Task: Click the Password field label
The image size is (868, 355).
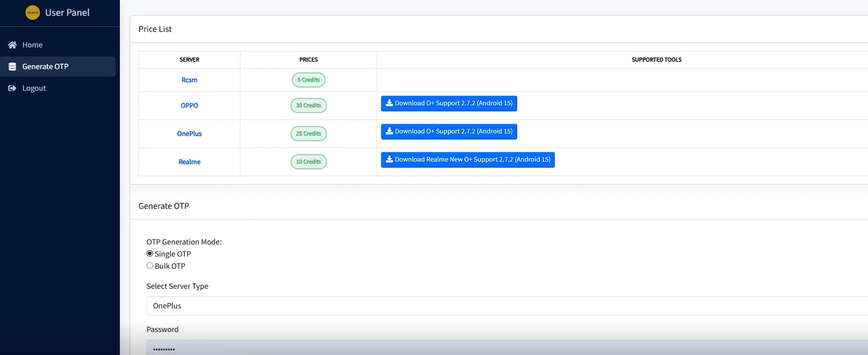Action: click(162, 329)
